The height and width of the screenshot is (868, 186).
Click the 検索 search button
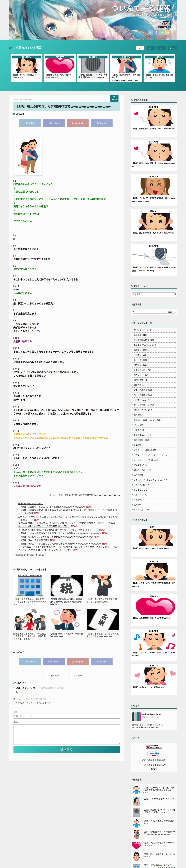[170, 312]
